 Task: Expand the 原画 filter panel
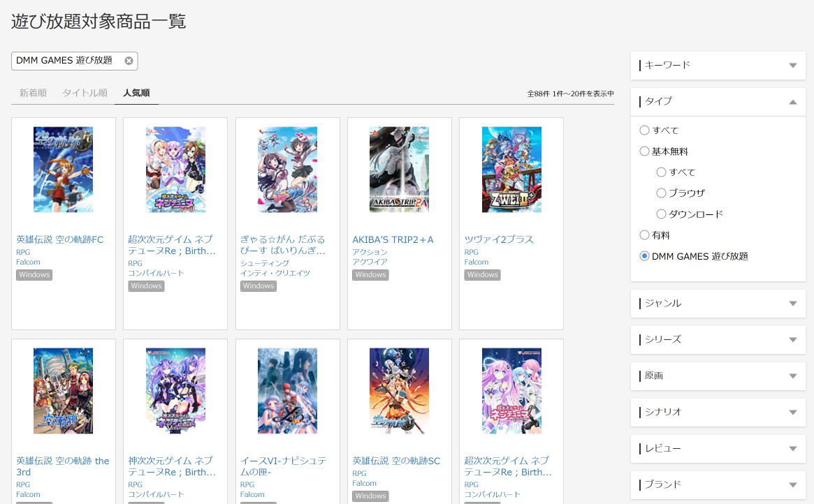(x=718, y=376)
